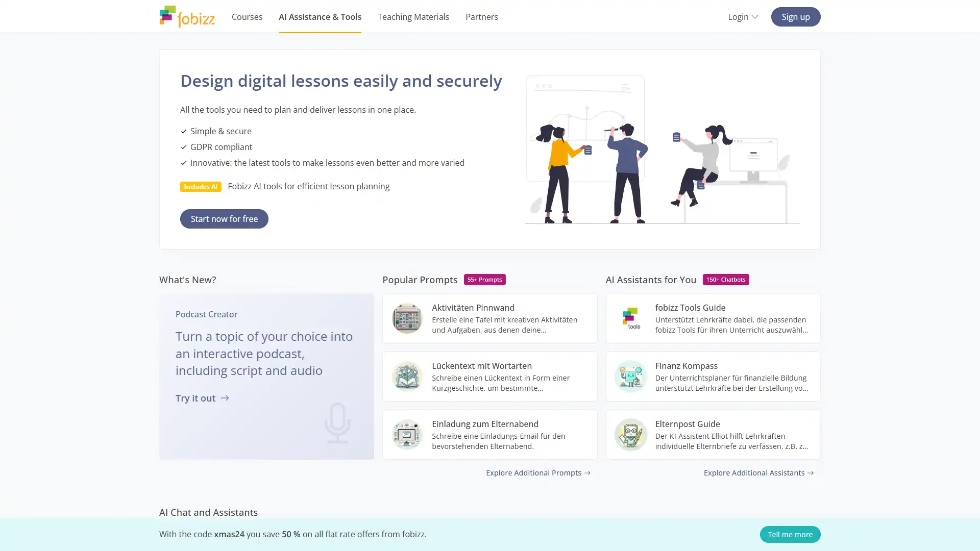Click the AI Assistants for You heading
The image size is (980, 551).
pyautogui.click(x=651, y=280)
